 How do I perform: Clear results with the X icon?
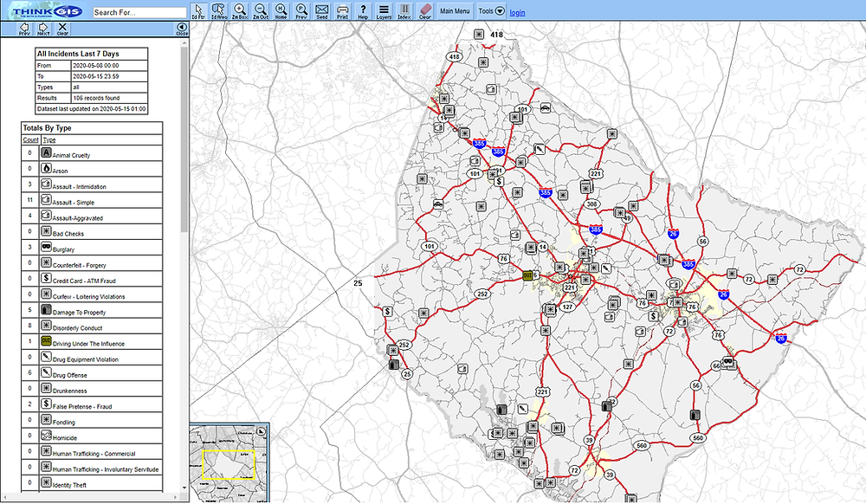(x=62, y=29)
